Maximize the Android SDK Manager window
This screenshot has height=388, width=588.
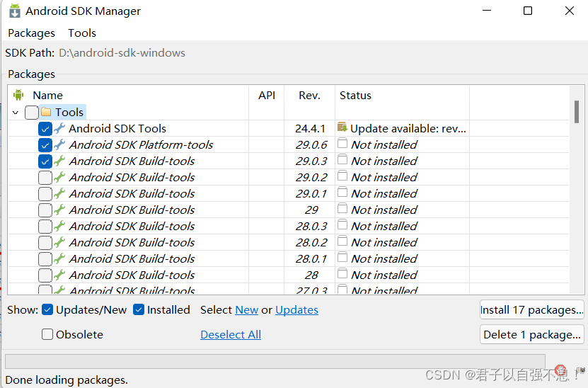click(x=528, y=11)
